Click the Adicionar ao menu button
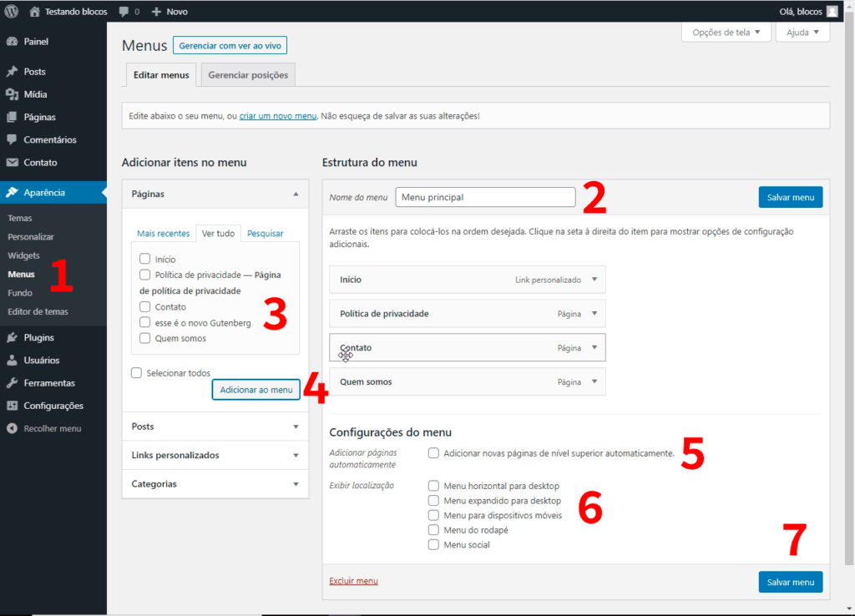 (255, 390)
